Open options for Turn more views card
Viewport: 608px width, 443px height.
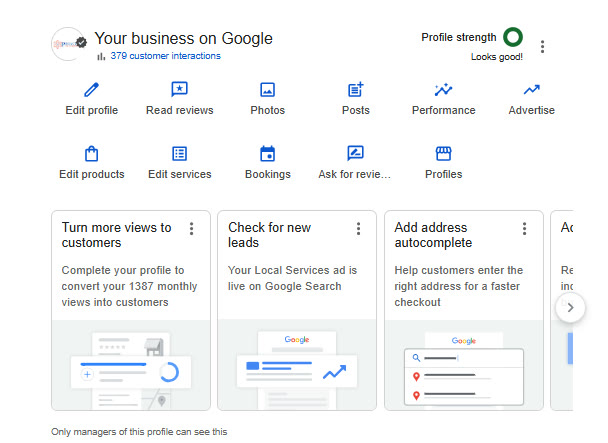pos(192,228)
